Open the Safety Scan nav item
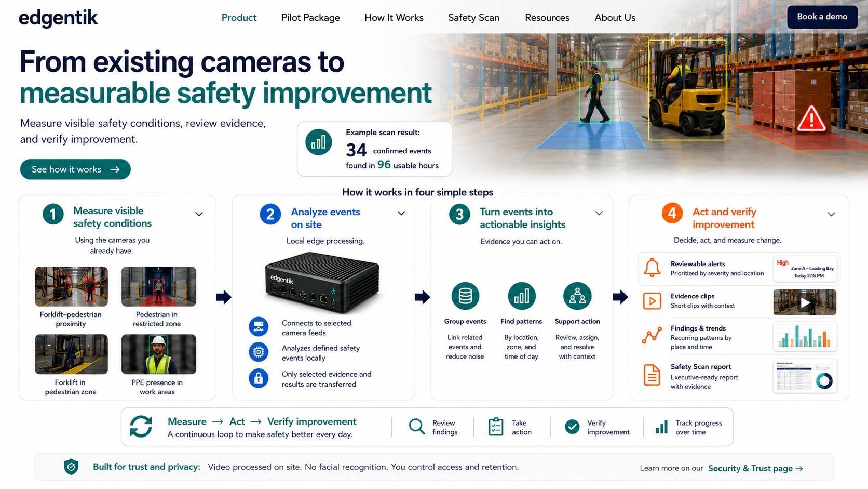This screenshot has width=868, height=489. click(x=474, y=18)
